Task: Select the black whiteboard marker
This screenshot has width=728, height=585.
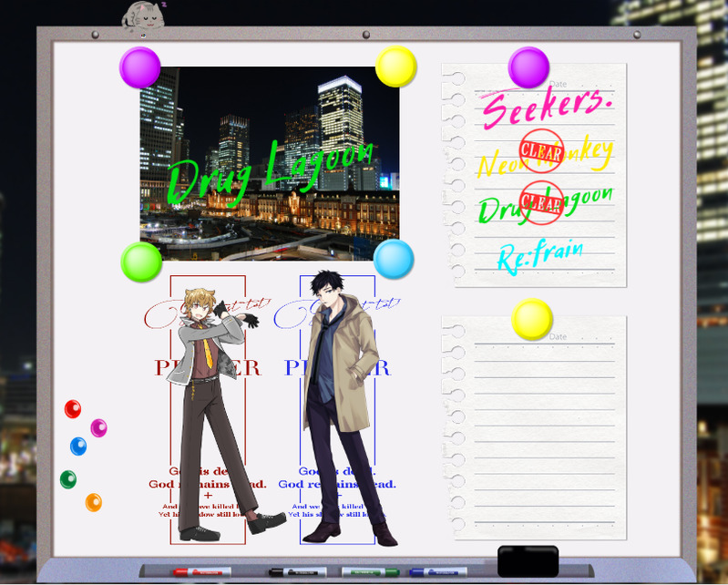Action: pyautogui.click(x=297, y=571)
